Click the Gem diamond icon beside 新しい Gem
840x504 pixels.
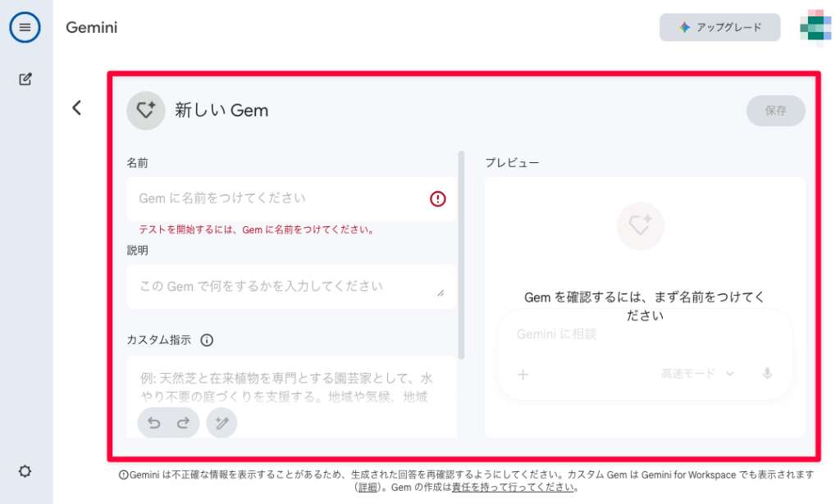pos(145,109)
